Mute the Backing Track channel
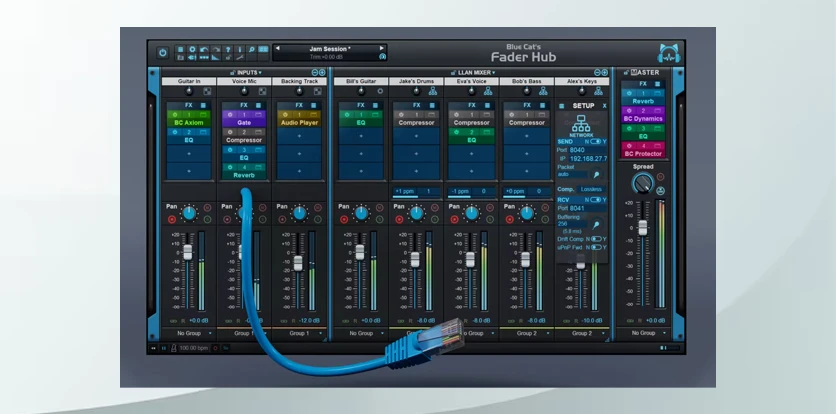The image size is (836, 414). (318, 208)
